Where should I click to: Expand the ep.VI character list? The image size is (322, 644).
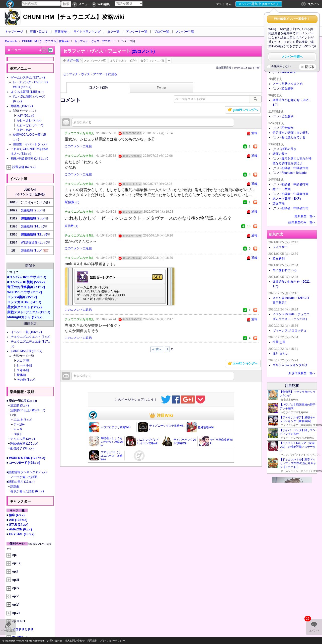(9, 605)
